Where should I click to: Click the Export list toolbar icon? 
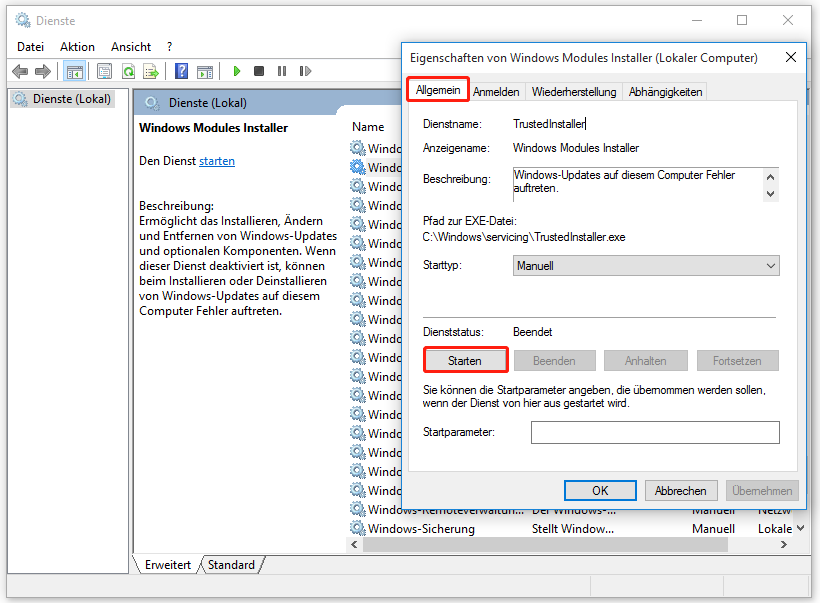(x=151, y=71)
